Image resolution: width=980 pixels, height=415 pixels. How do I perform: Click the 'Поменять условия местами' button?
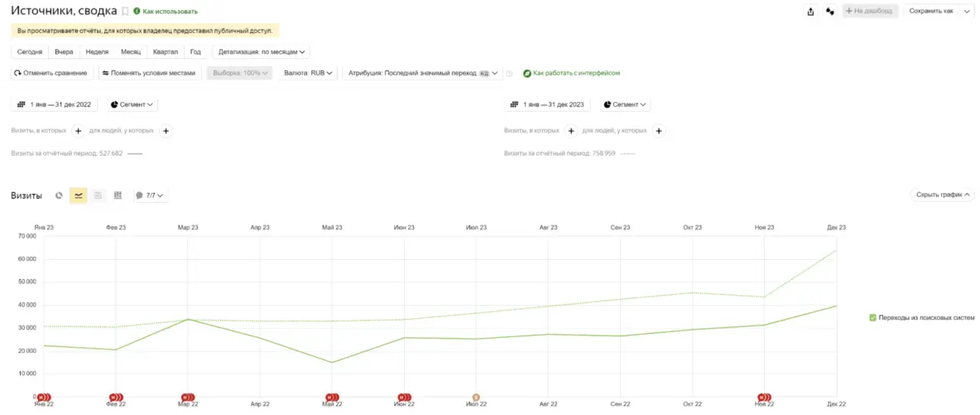149,73
